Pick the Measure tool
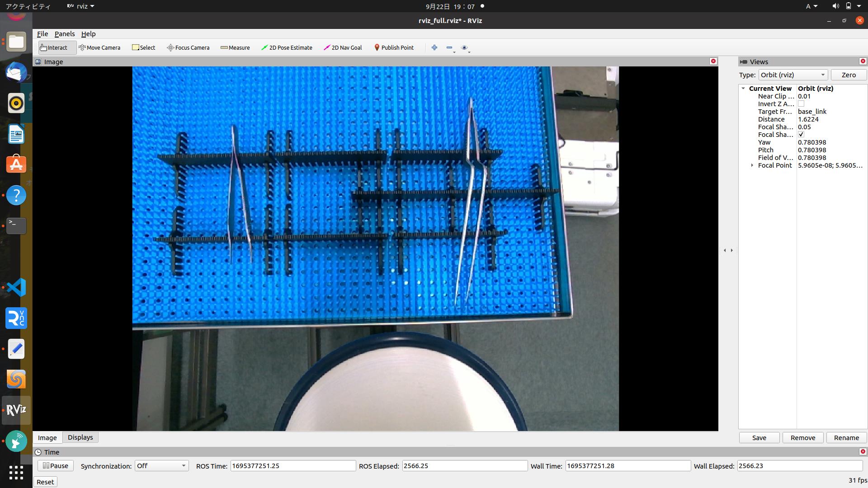This screenshot has width=868, height=488. 235,47
